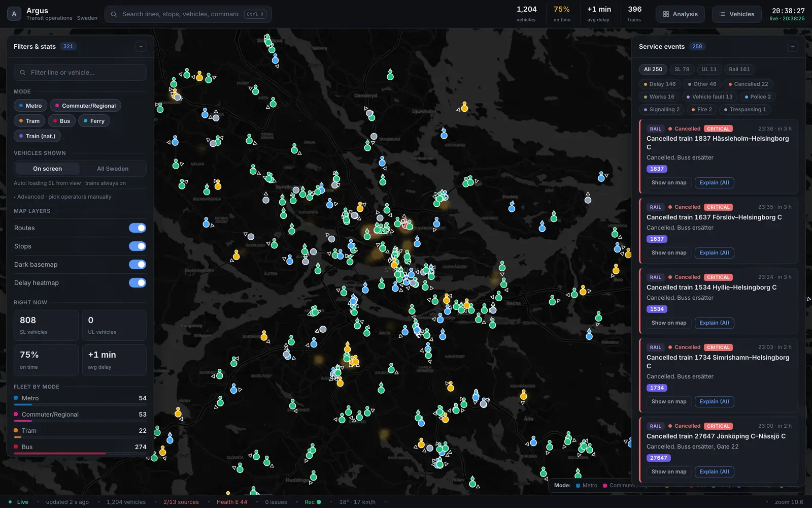The height and width of the screenshot is (508, 812).
Task: Click the Metro fleet mode row
Action: coord(80,399)
